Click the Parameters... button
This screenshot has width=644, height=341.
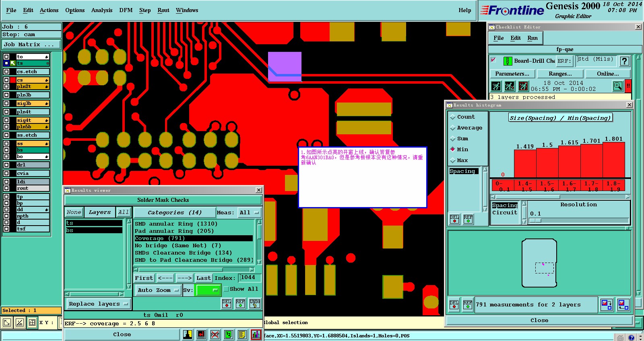[x=512, y=74]
